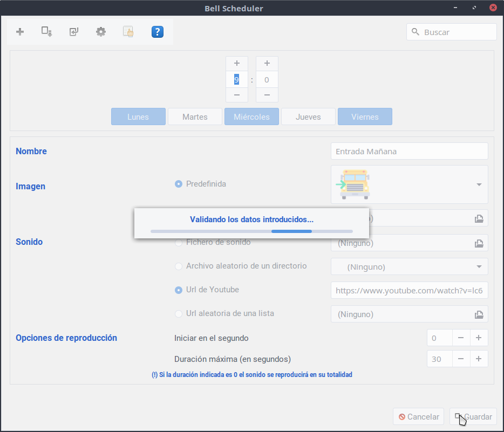This screenshot has width=504, height=432.
Task: Click the import bells toolbar icon
Action: pyautogui.click(x=74, y=32)
